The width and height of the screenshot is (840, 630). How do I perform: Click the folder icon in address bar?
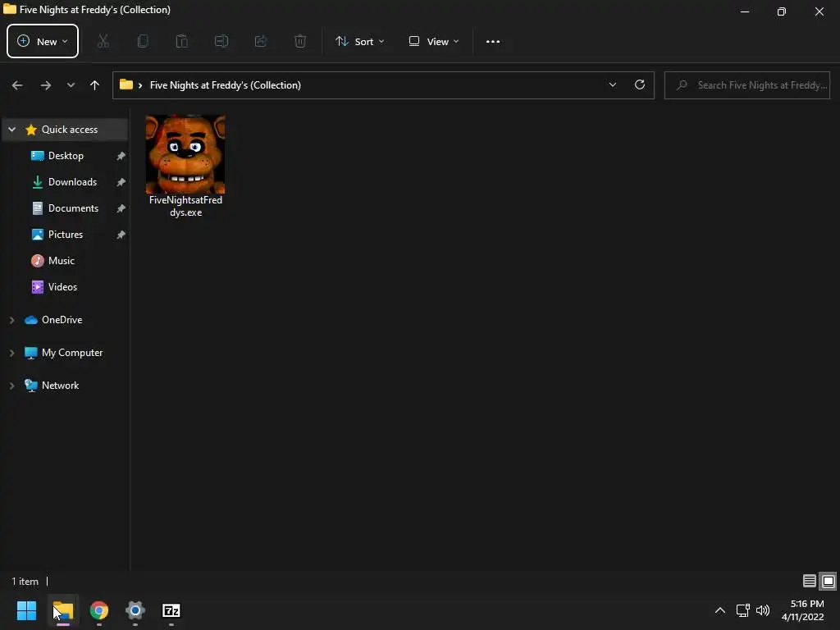tap(126, 84)
